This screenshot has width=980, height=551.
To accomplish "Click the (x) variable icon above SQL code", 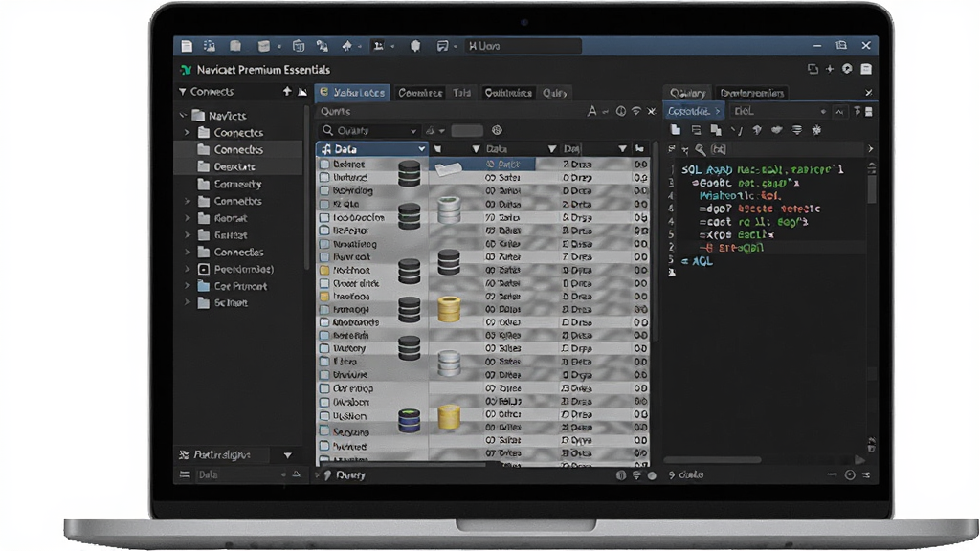I will [719, 149].
